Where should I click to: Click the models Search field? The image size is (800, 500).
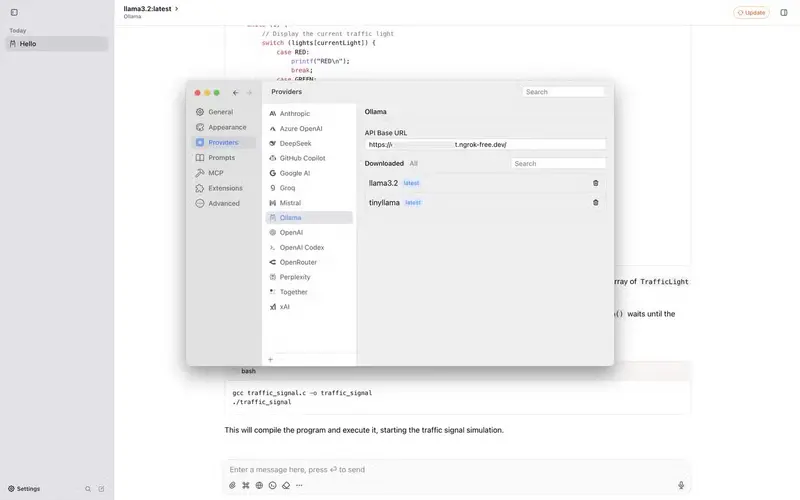tap(558, 163)
